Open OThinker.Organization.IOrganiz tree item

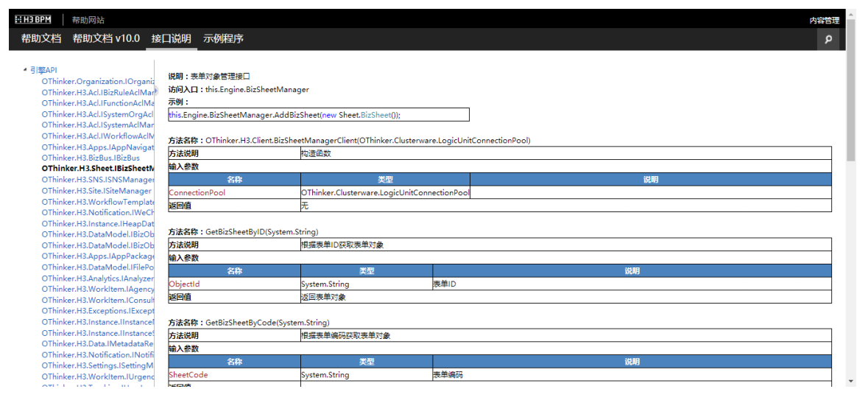[97, 81]
